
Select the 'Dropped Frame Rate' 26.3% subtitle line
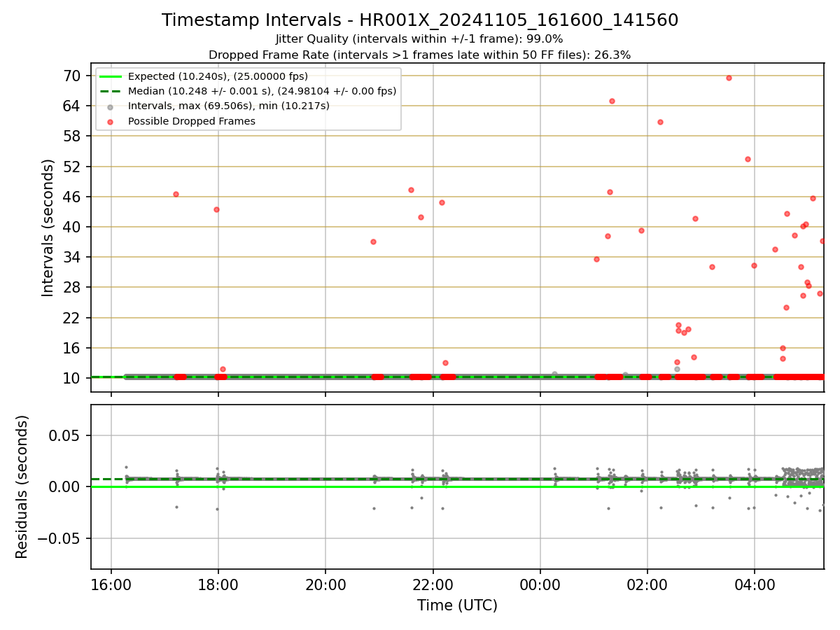[x=420, y=55]
